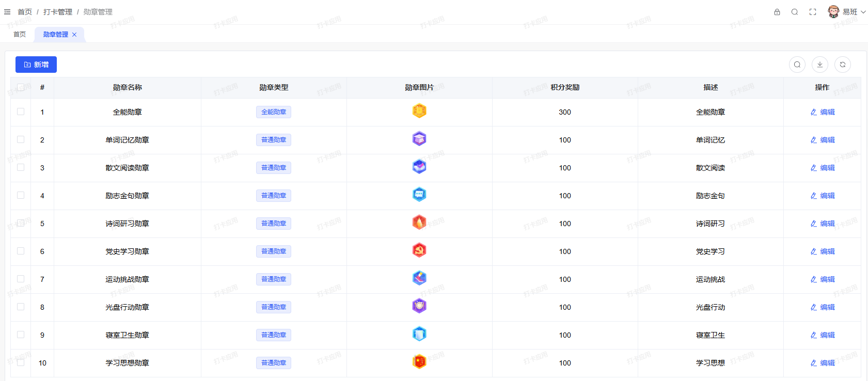The image size is (868, 381).
Task: Click 打卡管理 in the breadcrumb
Action: pyautogui.click(x=58, y=12)
